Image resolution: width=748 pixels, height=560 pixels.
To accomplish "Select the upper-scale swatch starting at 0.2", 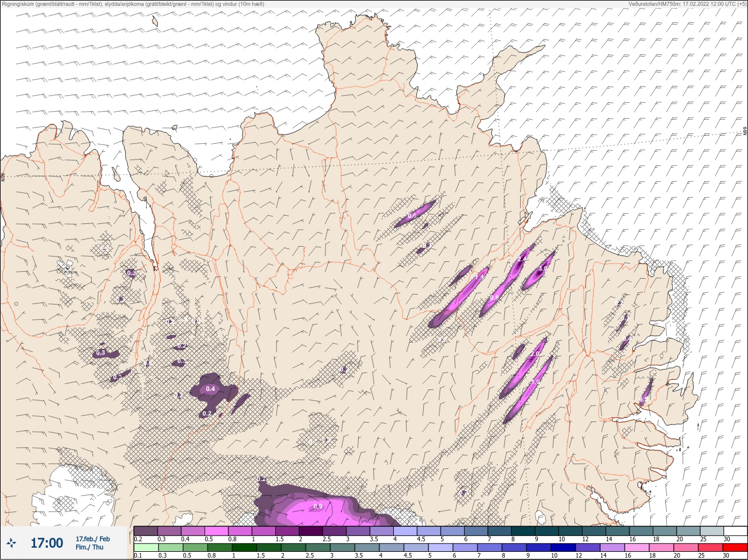I will [146, 531].
